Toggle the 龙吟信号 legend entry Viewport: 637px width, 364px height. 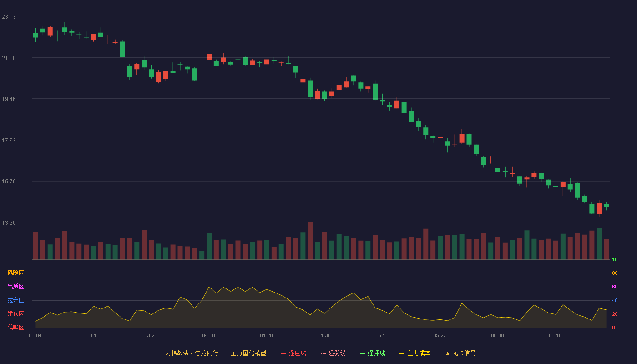460,353
